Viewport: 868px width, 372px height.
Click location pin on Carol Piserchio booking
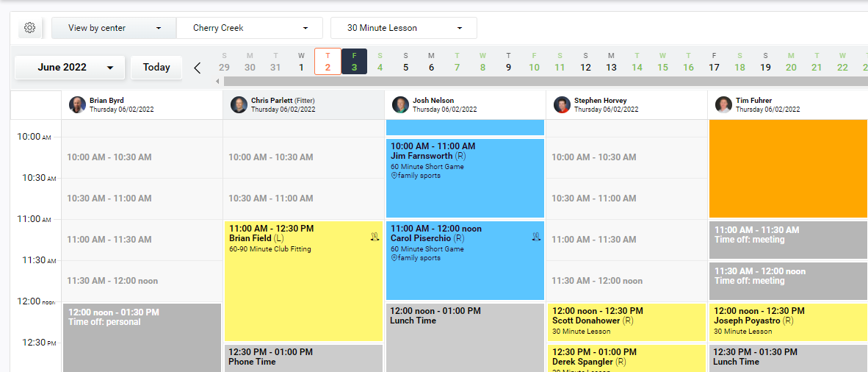coord(394,258)
